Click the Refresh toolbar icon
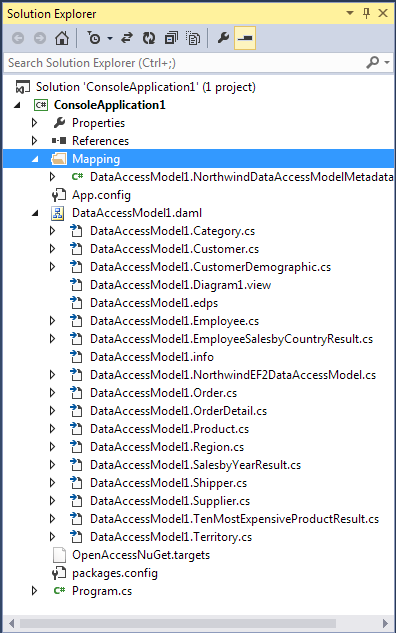 point(149,38)
